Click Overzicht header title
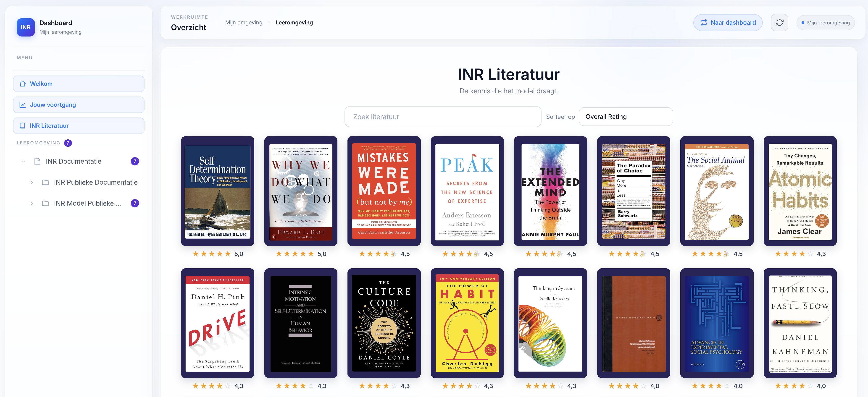The image size is (868, 397). pyautogui.click(x=189, y=28)
